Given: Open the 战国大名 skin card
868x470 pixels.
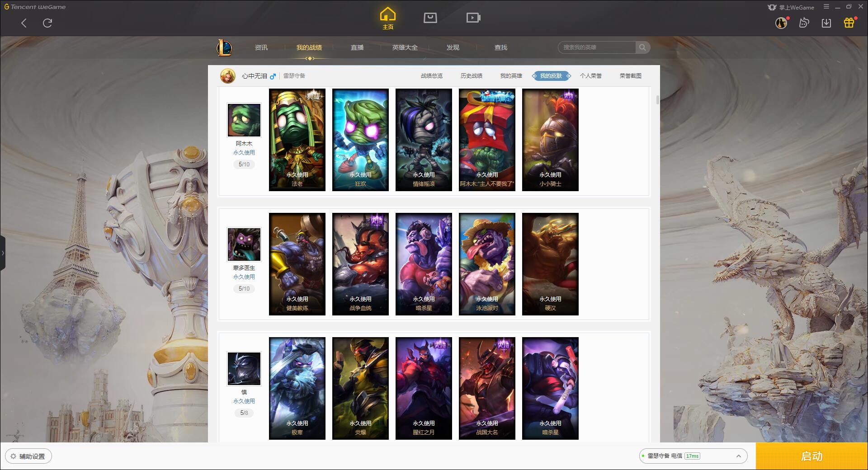Looking at the screenshot, I should (x=487, y=388).
